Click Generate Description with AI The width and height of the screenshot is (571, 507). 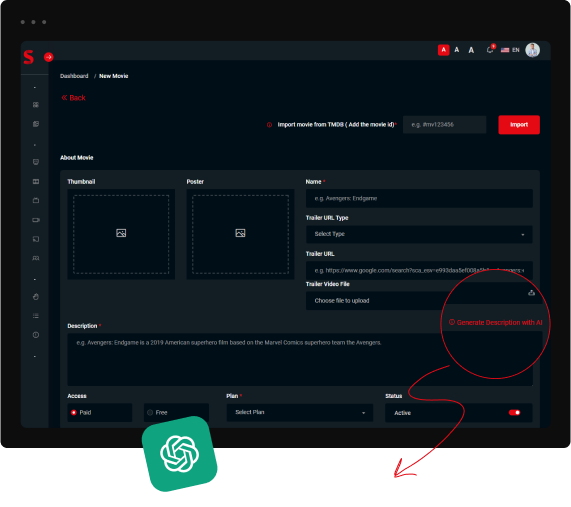coord(496,322)
